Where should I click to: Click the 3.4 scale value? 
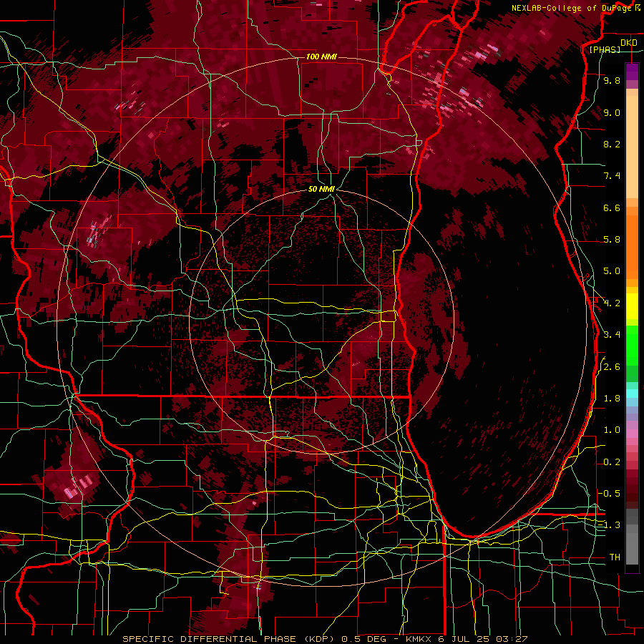pyautogui.click(x=612, y=335)
